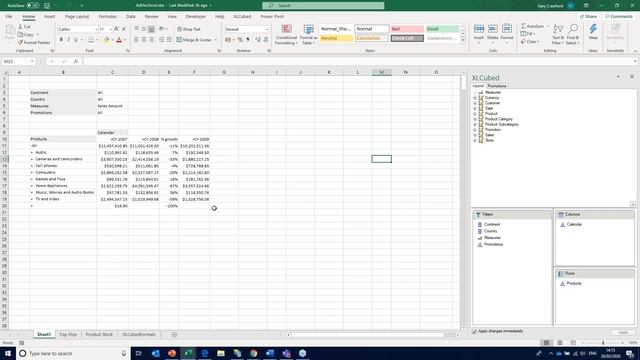Expand the Product Category node
Screen dimensions: 640x360
[x=475, y=119]
